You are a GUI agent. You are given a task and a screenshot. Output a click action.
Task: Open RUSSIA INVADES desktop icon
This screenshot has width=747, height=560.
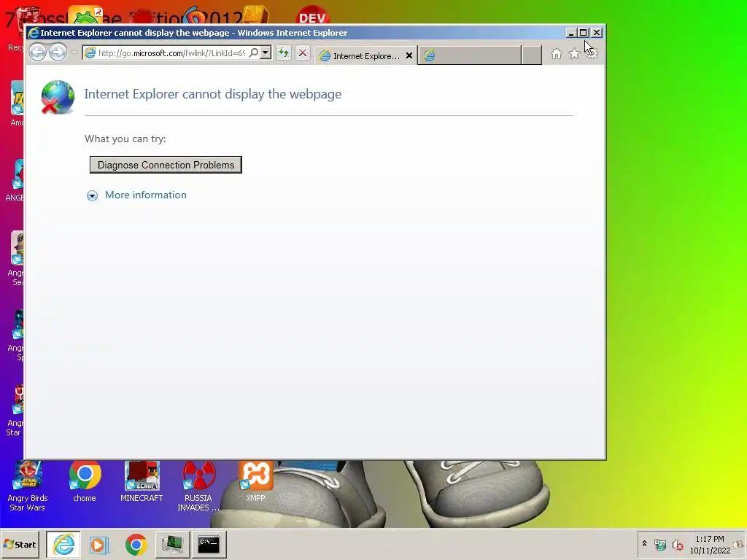(x=198, y=486)
